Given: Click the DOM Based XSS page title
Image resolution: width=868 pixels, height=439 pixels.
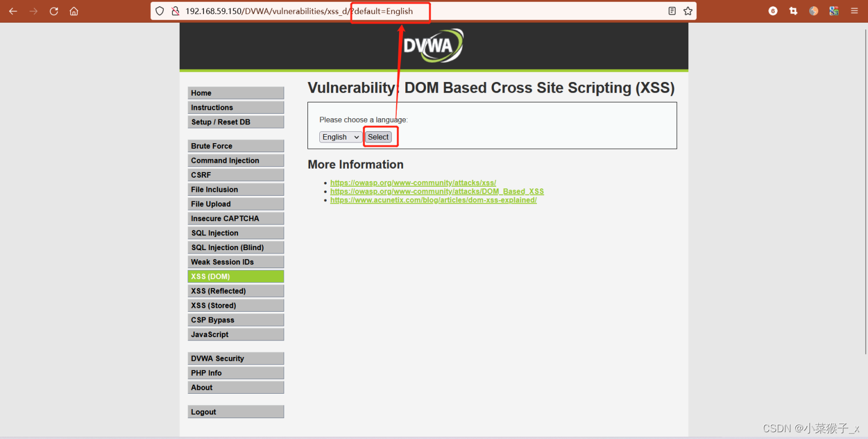Looking at the screenshot, I should click(491, 88).
